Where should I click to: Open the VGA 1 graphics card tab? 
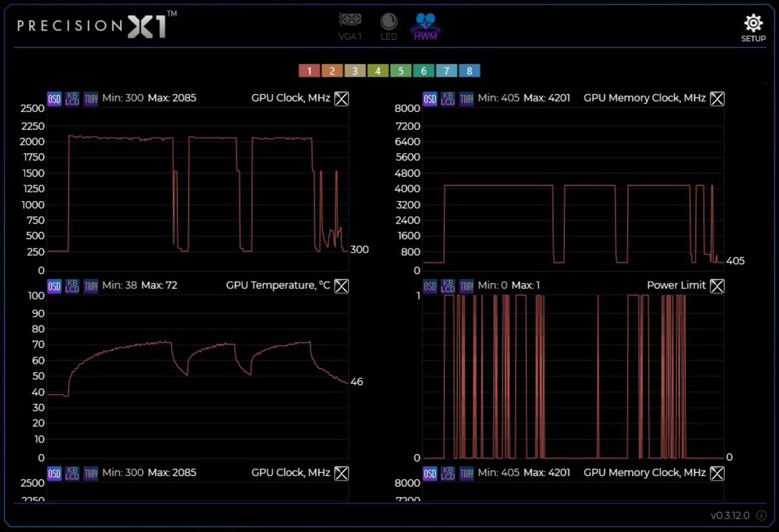351,27
